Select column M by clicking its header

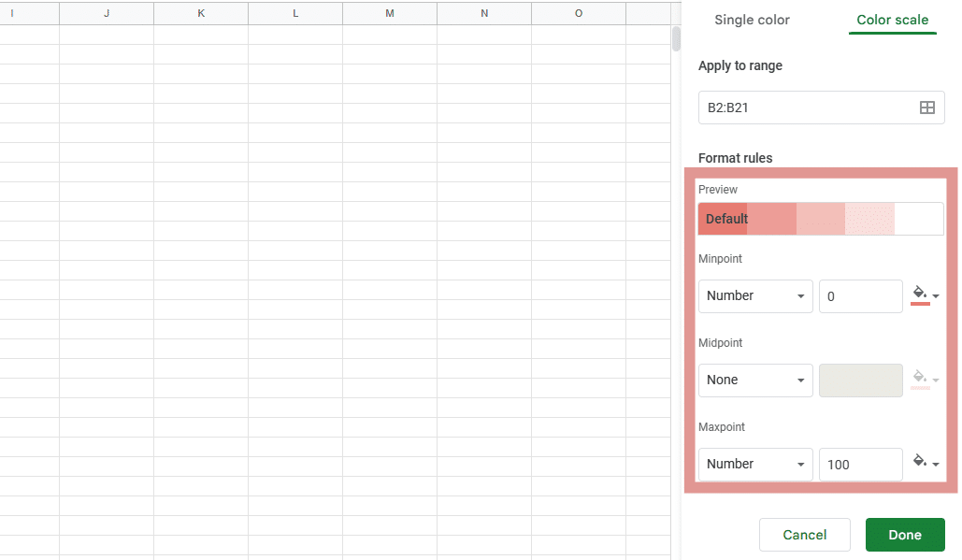tap(389, 12)
